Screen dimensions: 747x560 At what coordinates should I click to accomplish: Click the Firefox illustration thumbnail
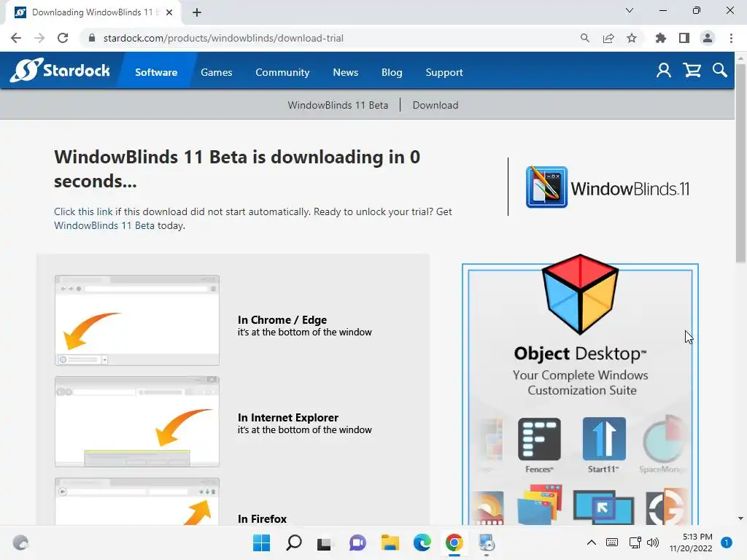point(137,502)
